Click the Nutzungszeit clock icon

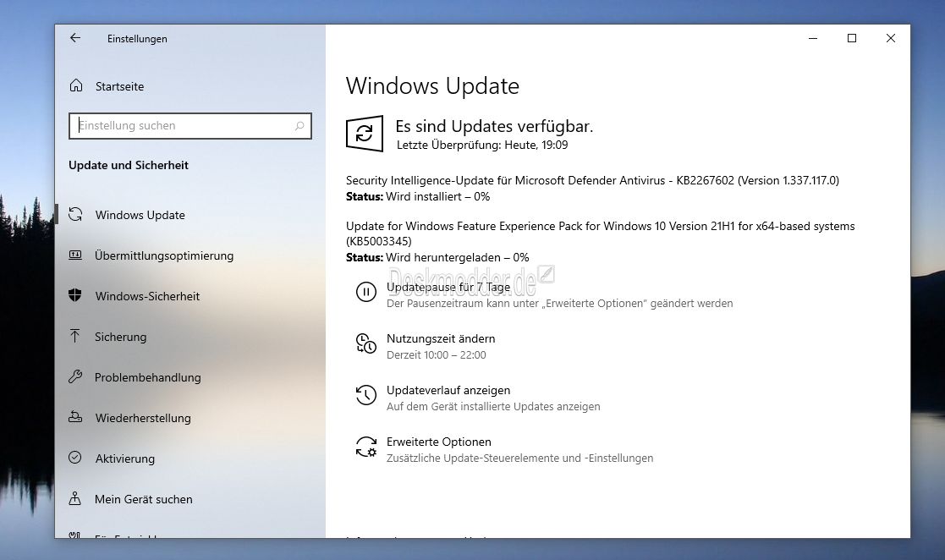coord(365,343)
